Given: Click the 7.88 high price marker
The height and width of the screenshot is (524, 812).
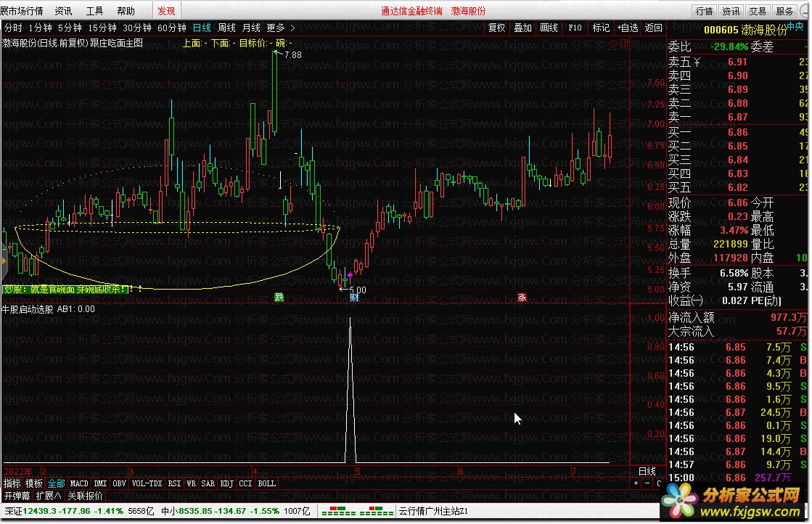Looking at the screenshot, I should [292, 55].
